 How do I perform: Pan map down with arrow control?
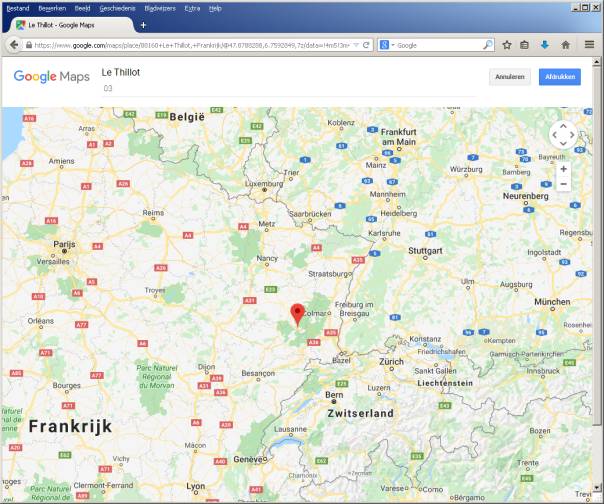(563, 143)
